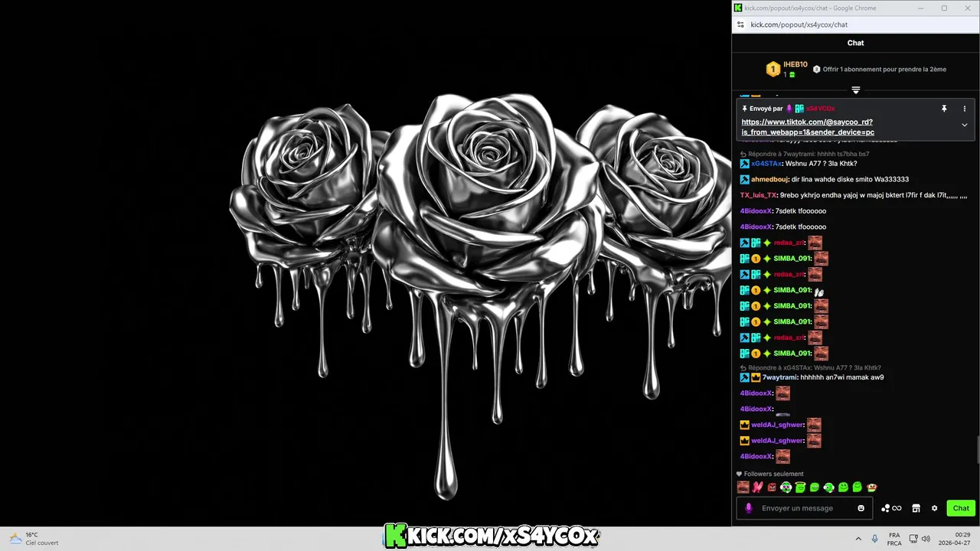Insert the angry red face quick emote
Image resolution: width=980 pixels, height=551 pixels.
tap(772, 487)
